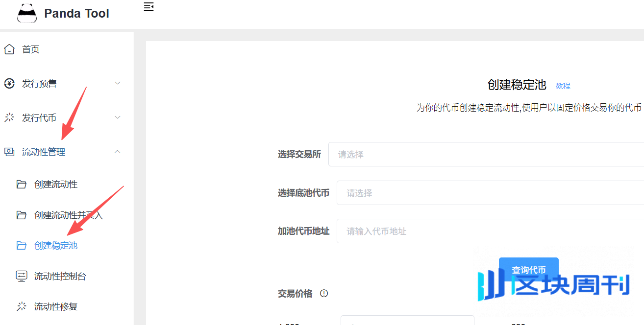Expand the 发行预售 submenu
The width and height of the screenshot is (644, 325).
[x=117, y=83]
